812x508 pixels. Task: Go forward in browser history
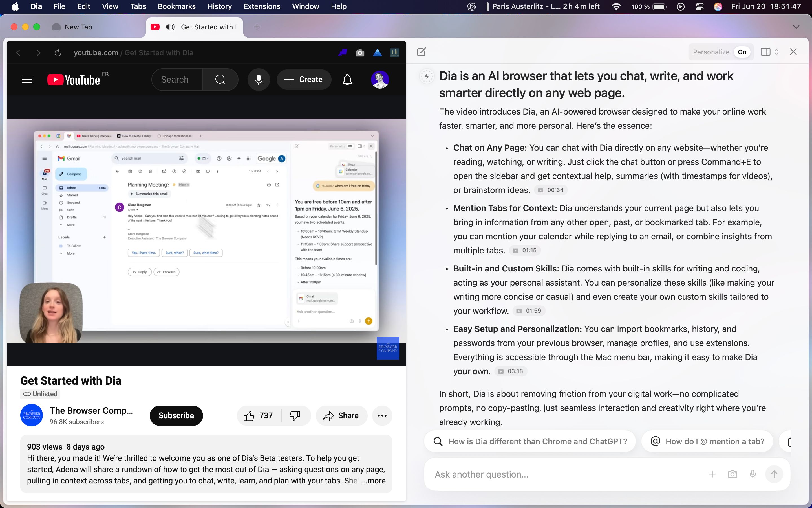[38, 53]
